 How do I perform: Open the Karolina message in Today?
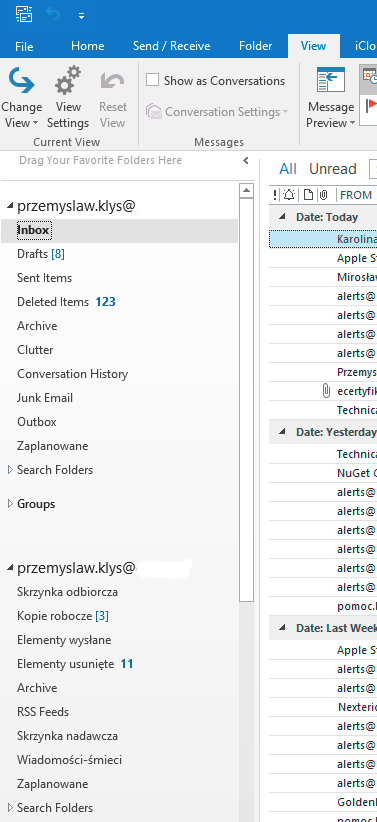point(323,240)
